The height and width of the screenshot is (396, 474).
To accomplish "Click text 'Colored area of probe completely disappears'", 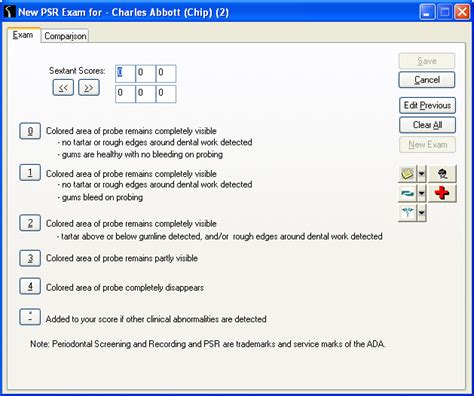I will click(125, 288).
